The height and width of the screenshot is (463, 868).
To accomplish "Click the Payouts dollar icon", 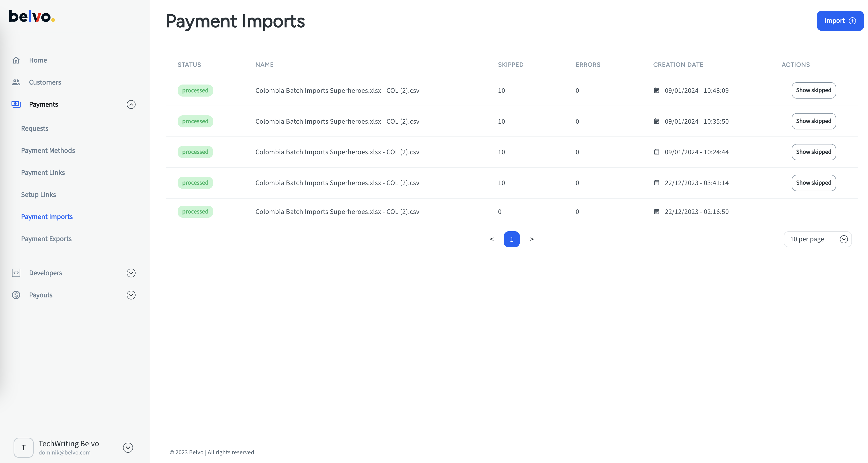I will pyautogui.click(x=16, y=295).
